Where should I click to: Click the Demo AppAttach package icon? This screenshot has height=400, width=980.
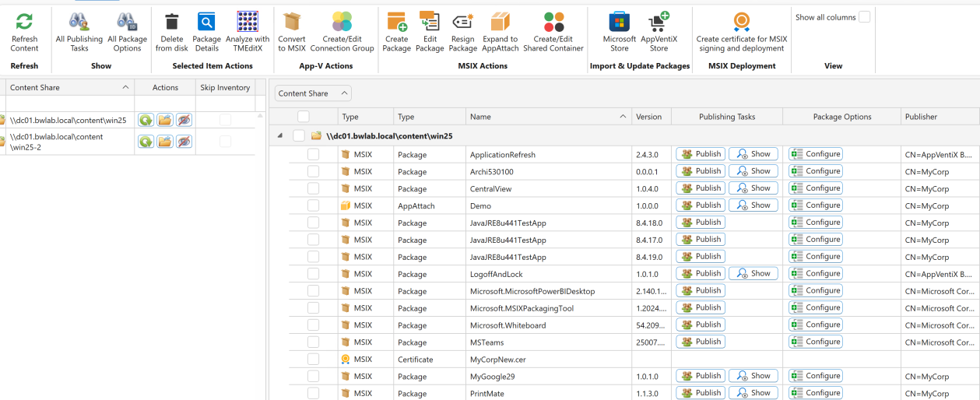(346, 206)
